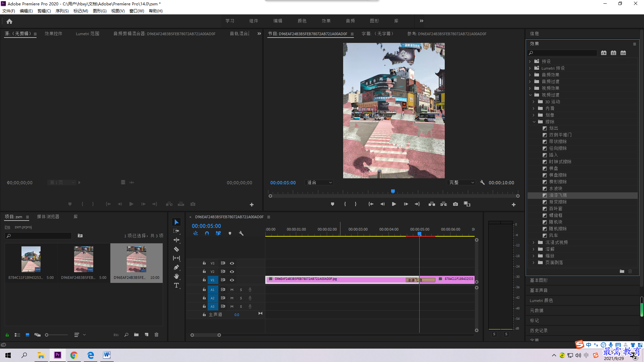Click the effects search field

point(562,53)
